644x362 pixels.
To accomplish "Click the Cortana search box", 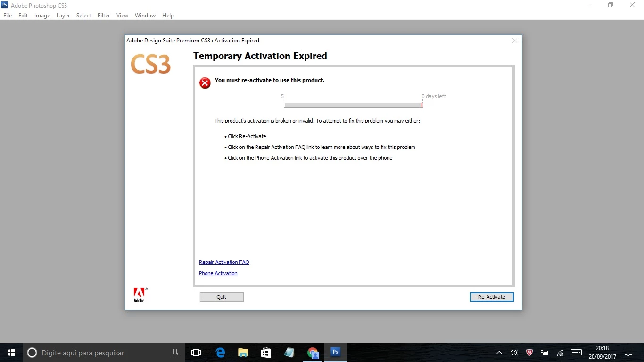I will [104, 353].
